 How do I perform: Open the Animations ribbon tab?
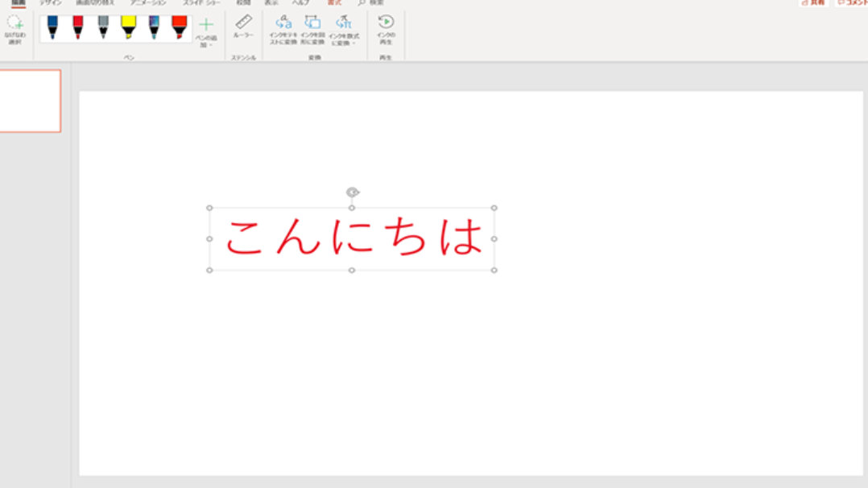point(148,2)
